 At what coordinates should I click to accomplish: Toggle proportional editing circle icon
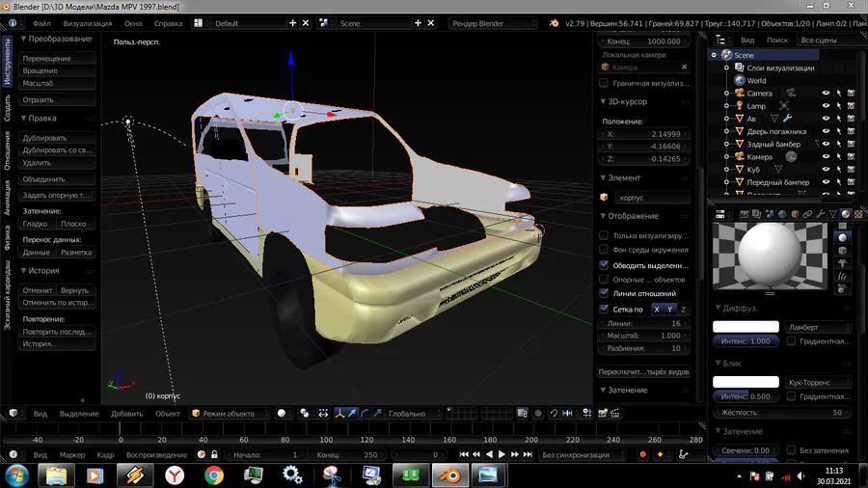[538, 414]
